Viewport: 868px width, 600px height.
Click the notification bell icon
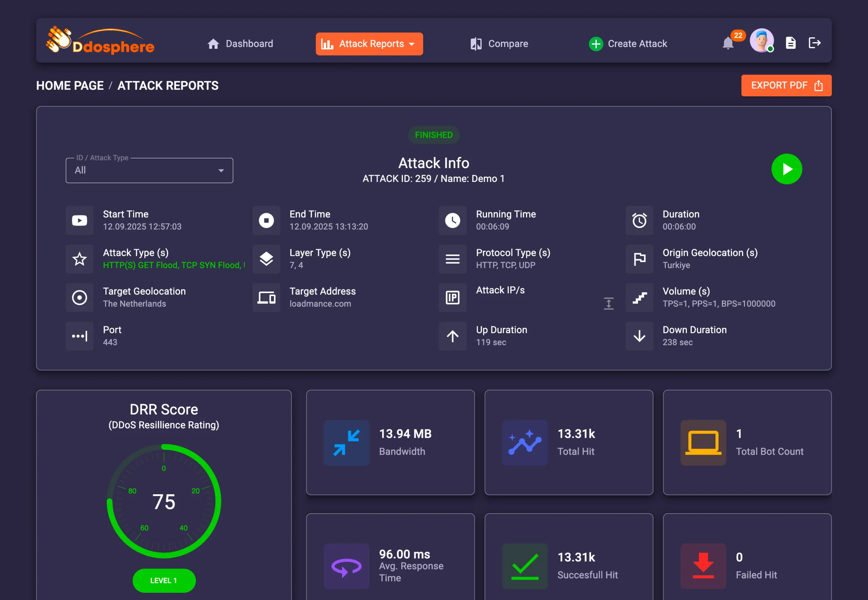[728, 44]
